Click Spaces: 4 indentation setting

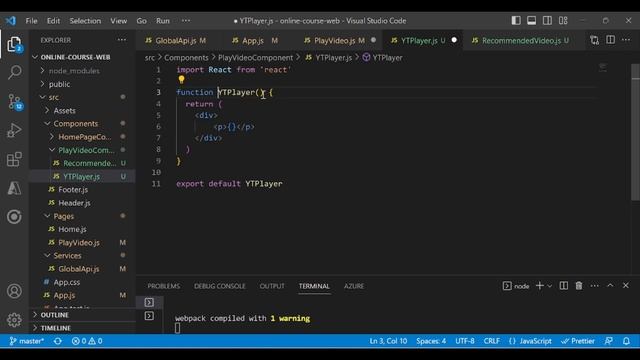(431, 341)
